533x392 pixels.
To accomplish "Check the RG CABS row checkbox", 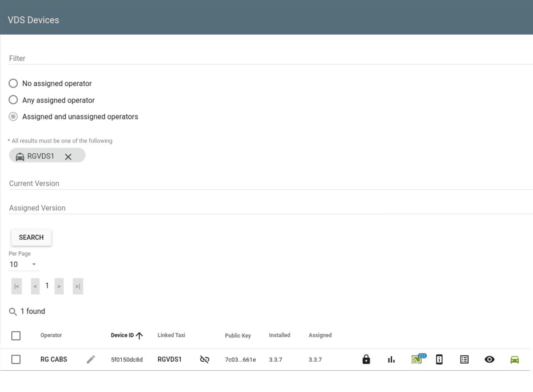I will (16, 360).
